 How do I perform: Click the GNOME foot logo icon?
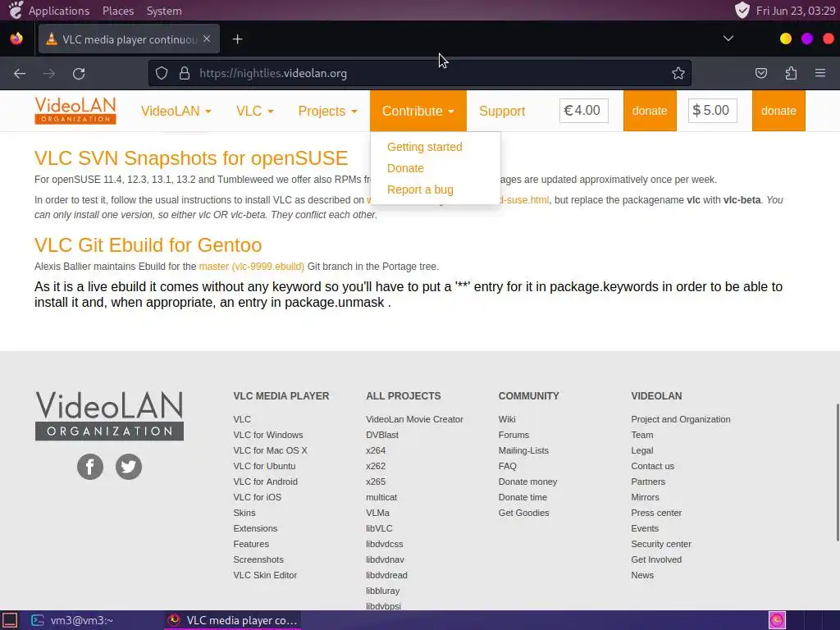pos(16,10)
